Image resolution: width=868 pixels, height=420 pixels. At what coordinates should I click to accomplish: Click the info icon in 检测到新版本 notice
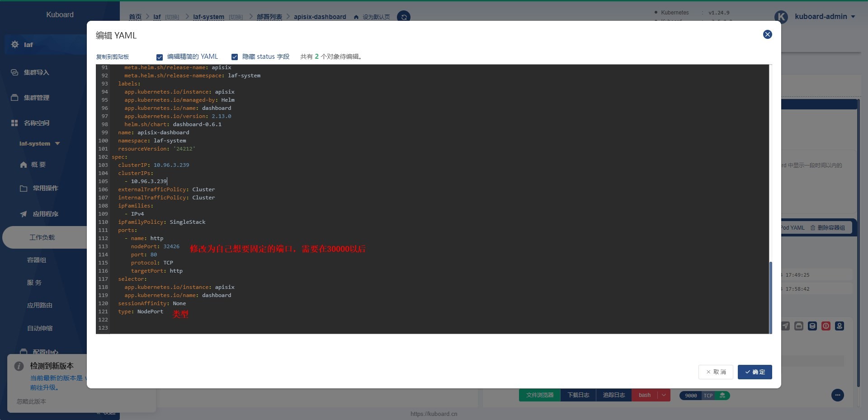pos(19,366)
